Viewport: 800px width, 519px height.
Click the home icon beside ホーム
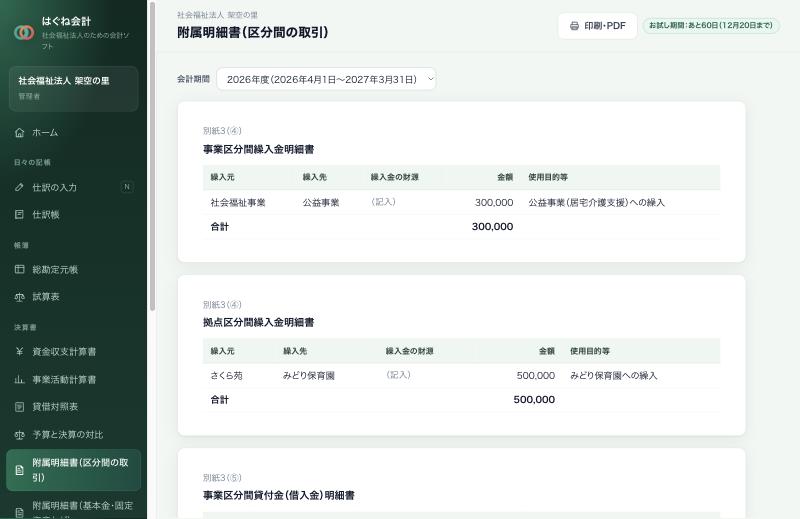(19, 133)
